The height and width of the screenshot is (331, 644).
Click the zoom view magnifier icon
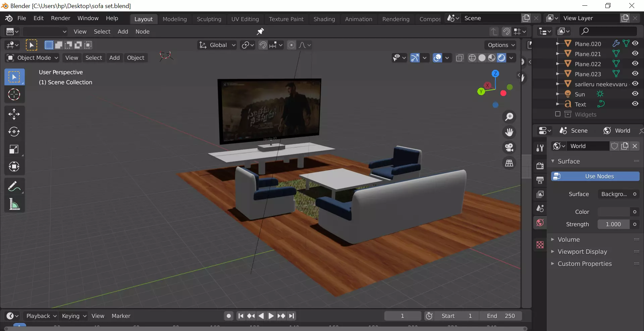click(509, 117)
